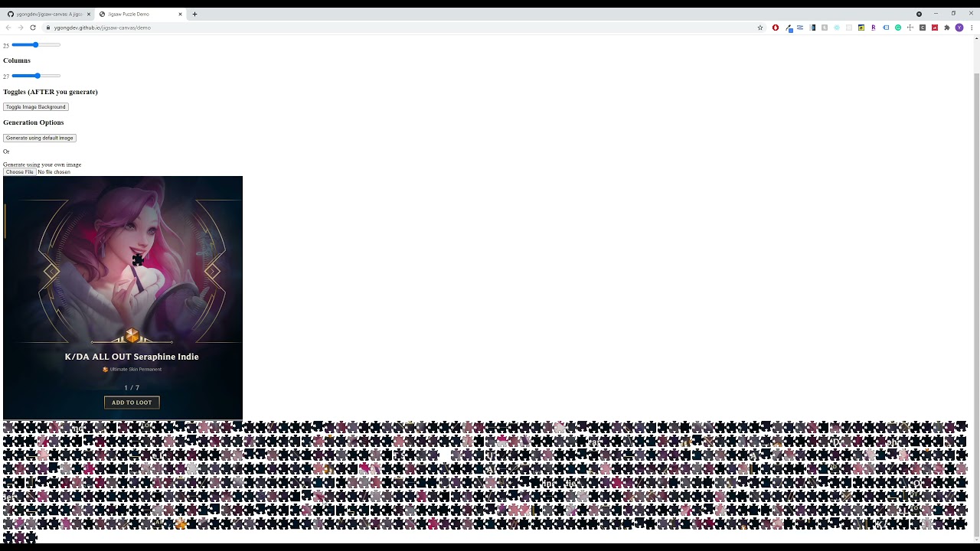Go back to the previous page

coord(8,28)
